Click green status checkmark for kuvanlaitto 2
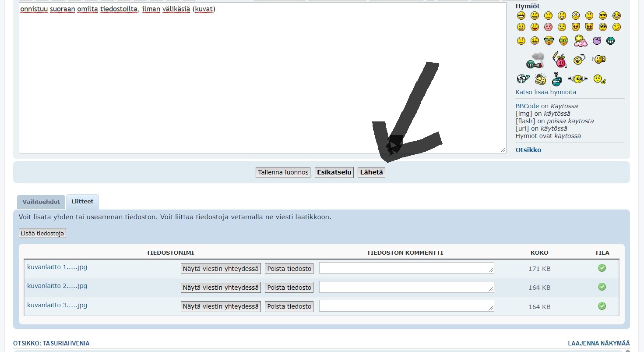This screenshot has height=352, width=644. point(602,287)
